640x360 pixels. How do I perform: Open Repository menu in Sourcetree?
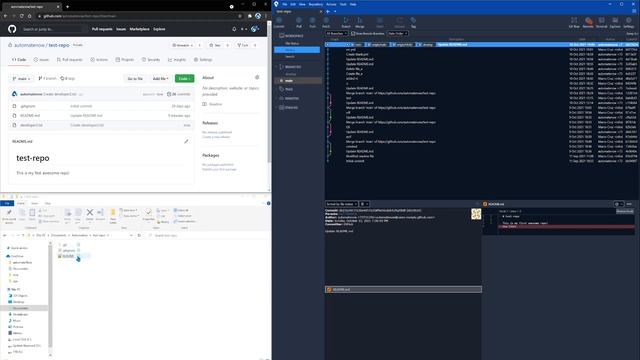click(x=316, y=4)
